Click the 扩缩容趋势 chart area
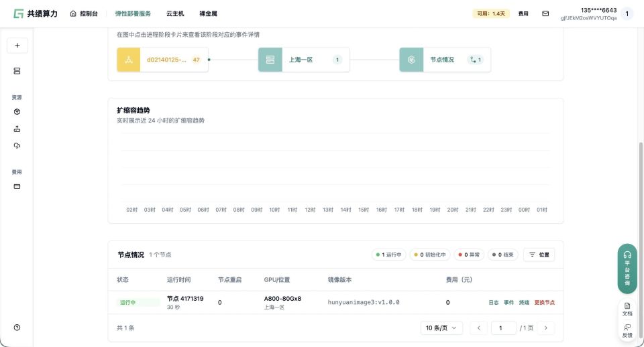644x347 pixels. point(335,172)
